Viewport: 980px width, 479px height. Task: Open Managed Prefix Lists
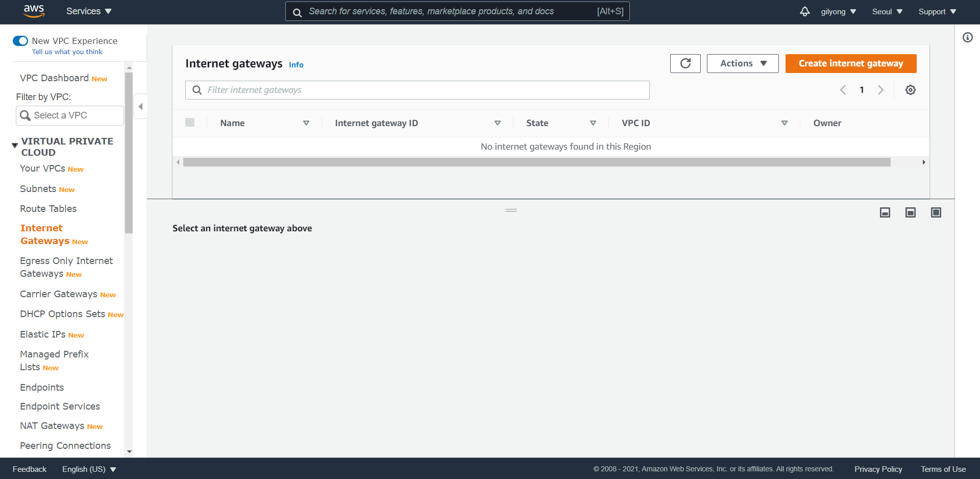coord(54,361)
